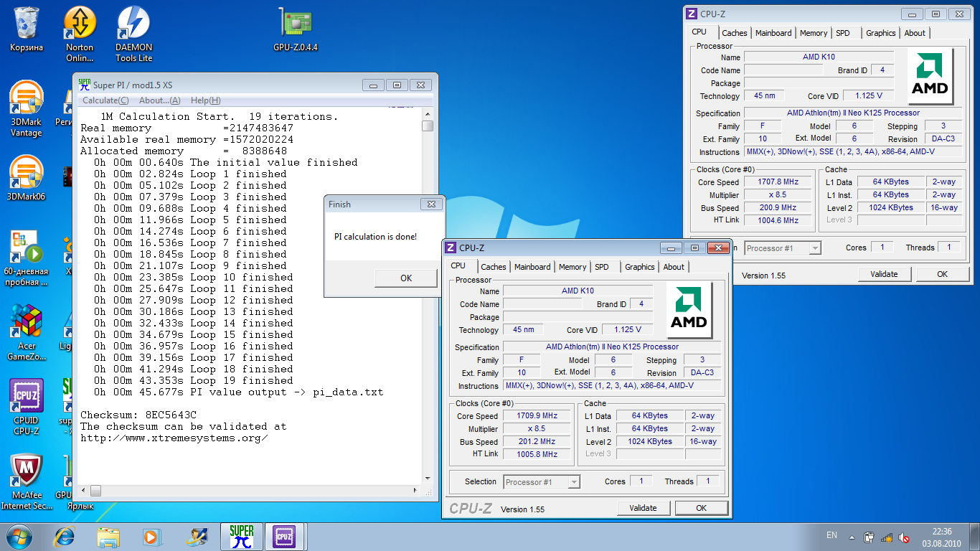Open the About menu in Super PI

(159, 100)
